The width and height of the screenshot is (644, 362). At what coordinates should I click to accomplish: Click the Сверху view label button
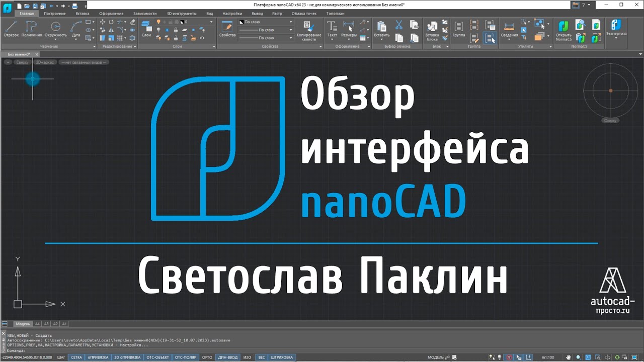click(22, 62)
